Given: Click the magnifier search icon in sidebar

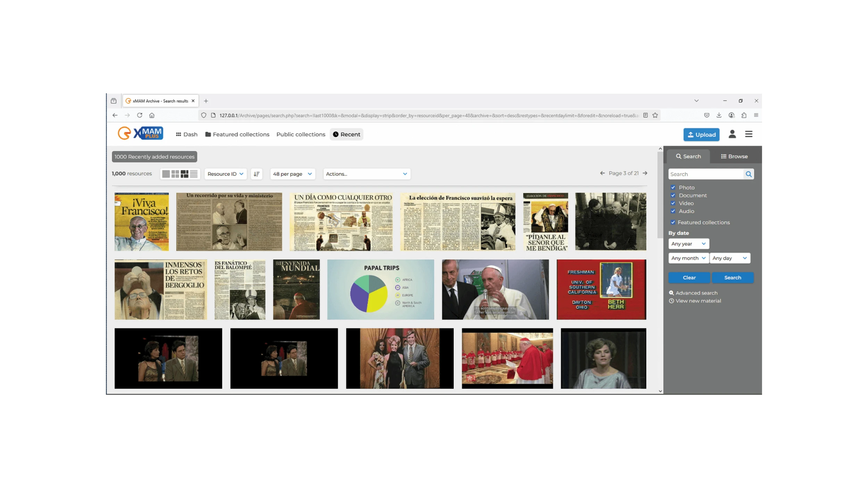Looking at the screenshot, I should (x=749, y=174).
